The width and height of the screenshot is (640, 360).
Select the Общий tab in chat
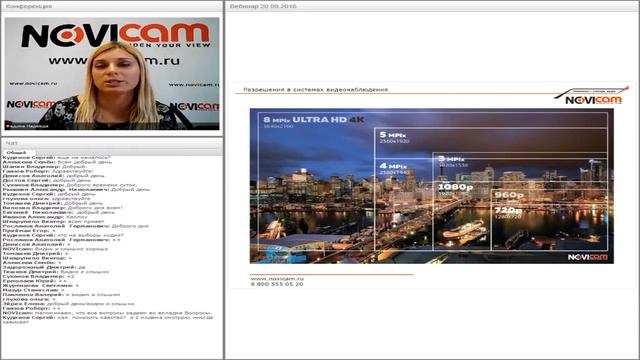[16, 152]
